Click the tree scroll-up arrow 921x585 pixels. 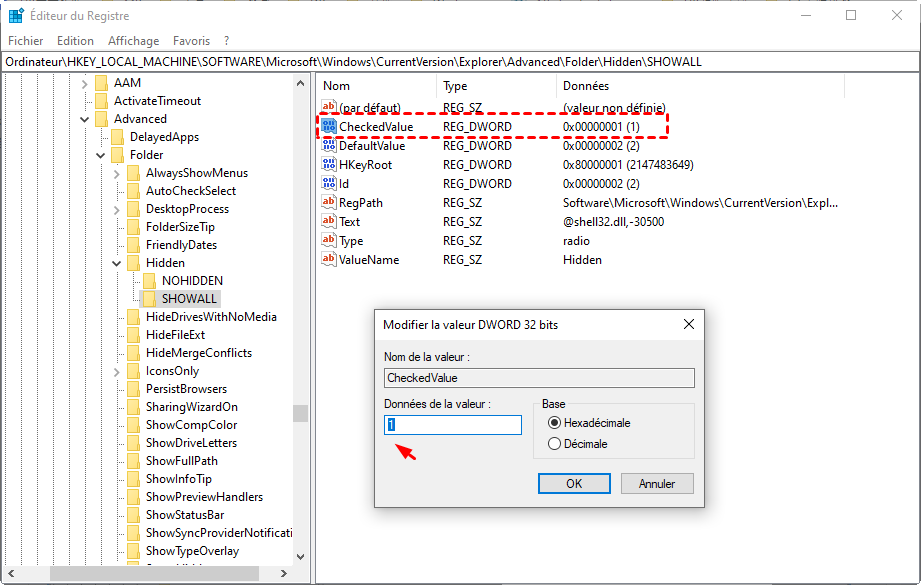[300, 83]
